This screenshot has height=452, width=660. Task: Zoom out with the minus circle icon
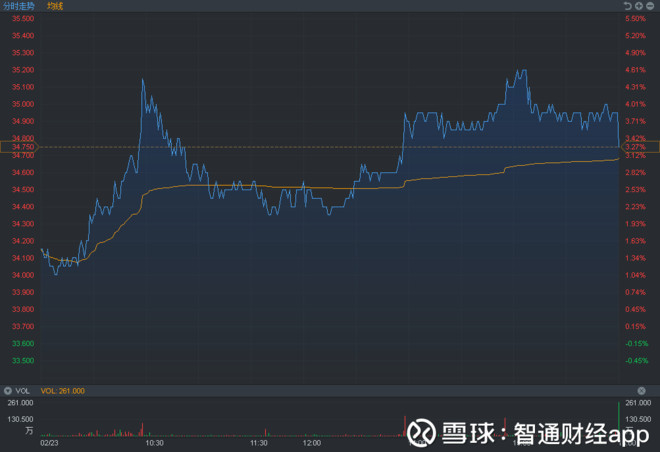tap(650, 6)
